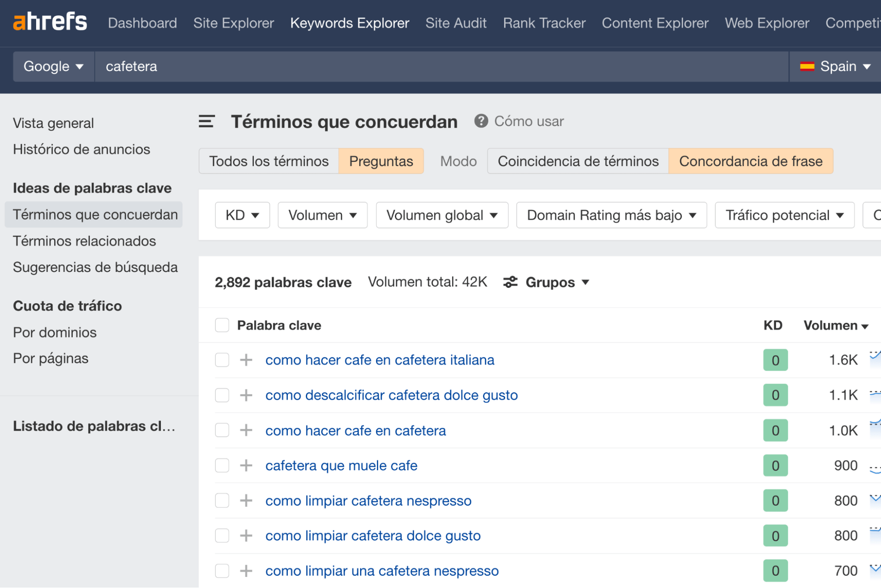
Task: Navigate to 'Términos relacionados' in the sidebar
Action: 84,241
